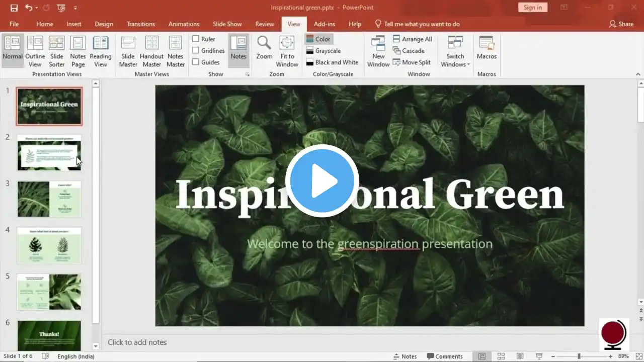The image size is (644, 362).
Task: Open Comments from the status bar
Action: [444, 356]
